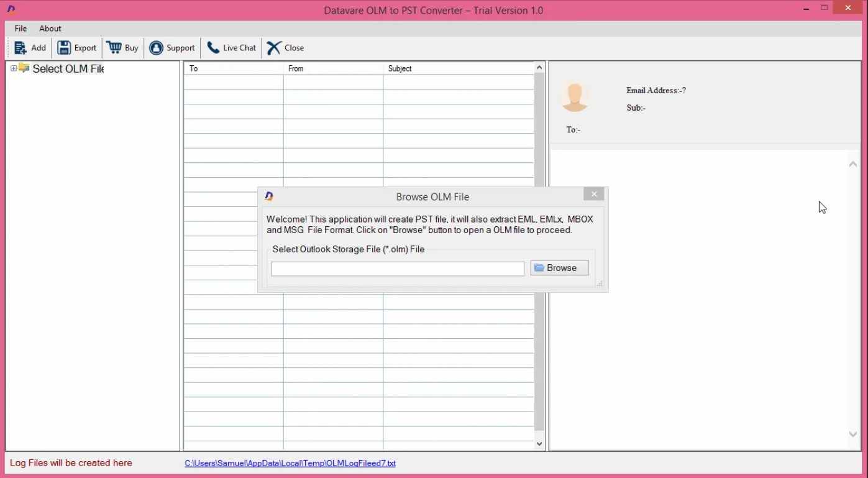Click the Datavare logo in main title bar
Screen dimensions: 868x478
pos(11,9)
